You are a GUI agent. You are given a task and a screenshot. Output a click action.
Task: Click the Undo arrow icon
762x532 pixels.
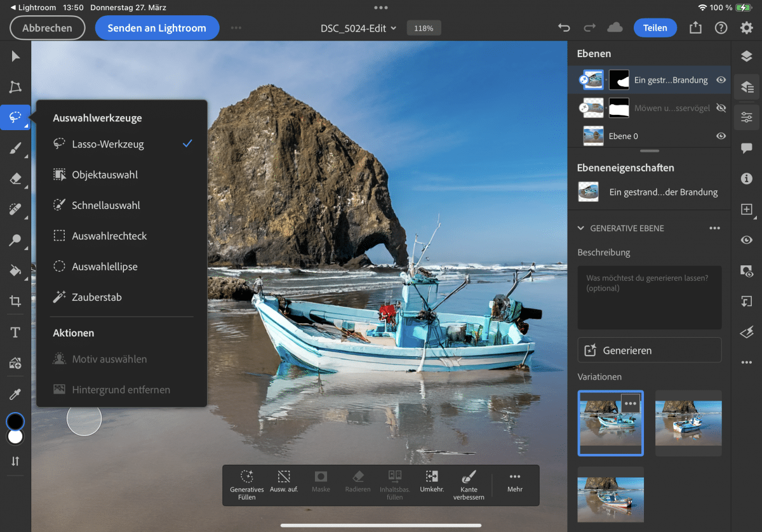point(563,28)
